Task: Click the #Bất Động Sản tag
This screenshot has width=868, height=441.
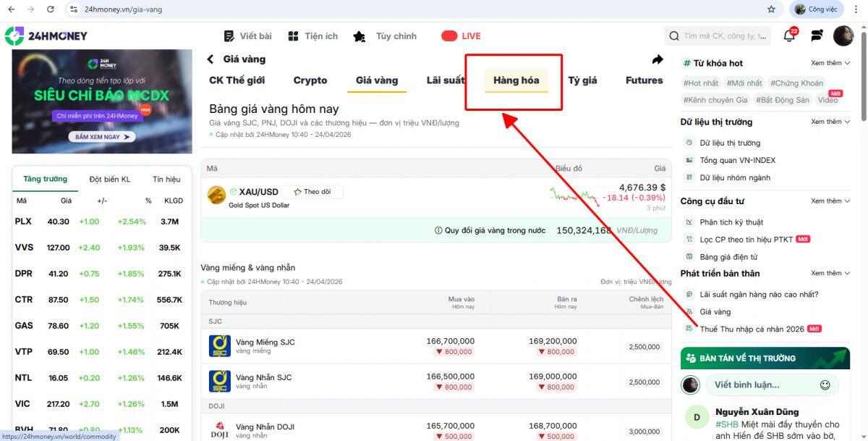Action: point(783,100)
